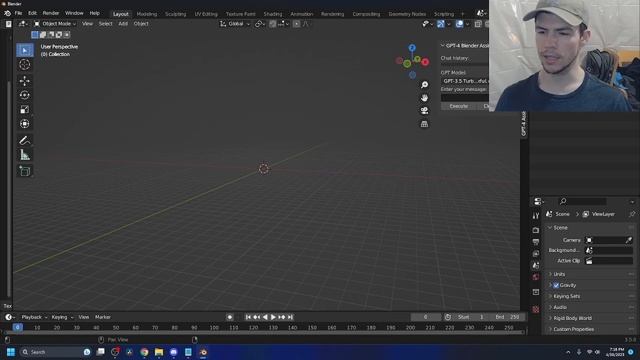Open the Windows Start button

11,352
